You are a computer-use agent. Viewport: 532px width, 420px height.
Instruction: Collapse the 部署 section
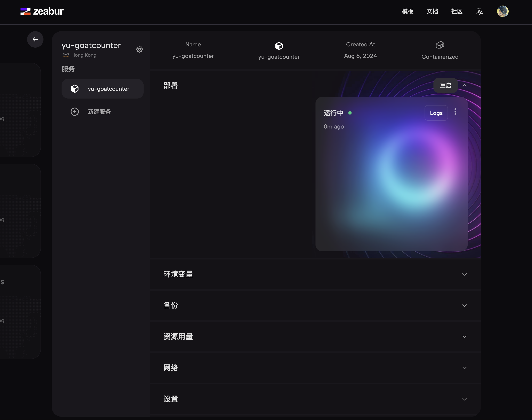[x=465, y=86]
